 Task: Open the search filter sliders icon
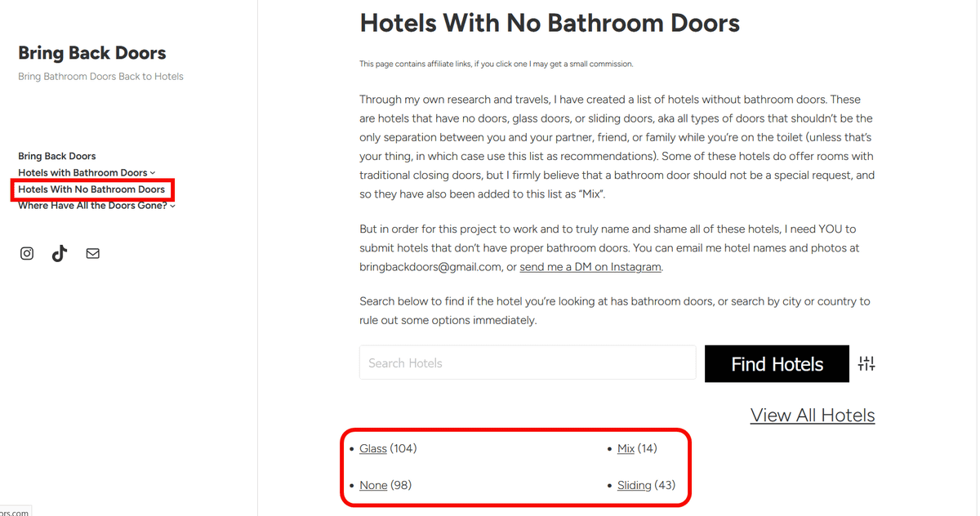coord(866,364)
